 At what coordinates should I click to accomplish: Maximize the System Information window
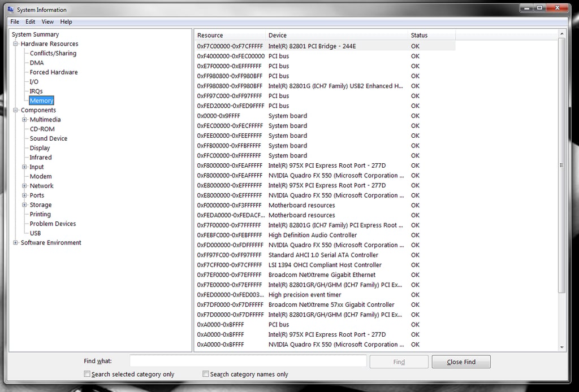(539, 8)
